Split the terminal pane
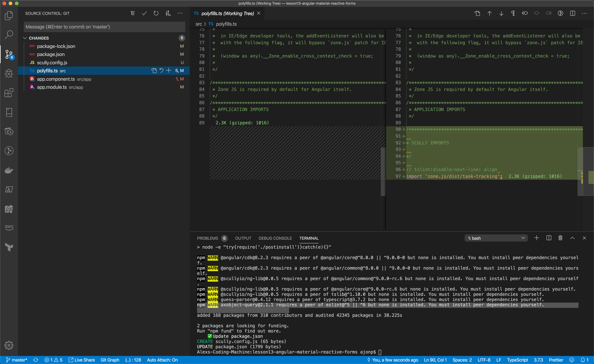Image resolution: width=594 pixels, height=364 pixels. (549, 238)
